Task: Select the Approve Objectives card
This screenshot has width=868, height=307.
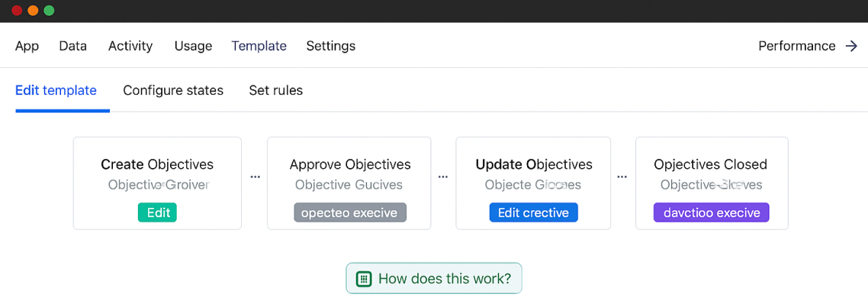Action: [349, 183]
